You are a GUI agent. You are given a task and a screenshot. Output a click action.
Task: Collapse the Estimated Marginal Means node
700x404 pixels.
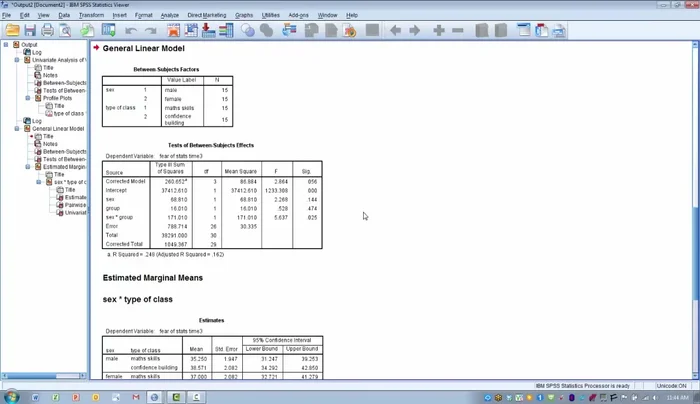coord(28,167)
